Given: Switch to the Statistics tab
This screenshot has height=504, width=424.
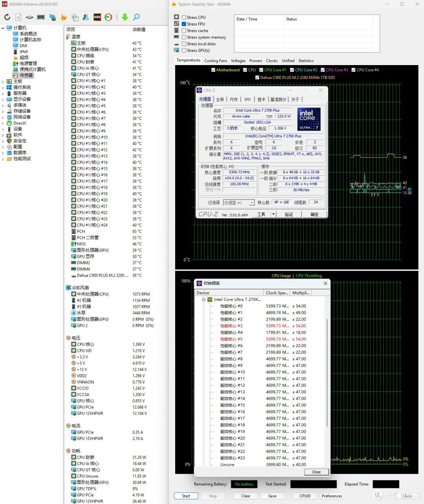Looking at the screenshot, I should (306, 61).
